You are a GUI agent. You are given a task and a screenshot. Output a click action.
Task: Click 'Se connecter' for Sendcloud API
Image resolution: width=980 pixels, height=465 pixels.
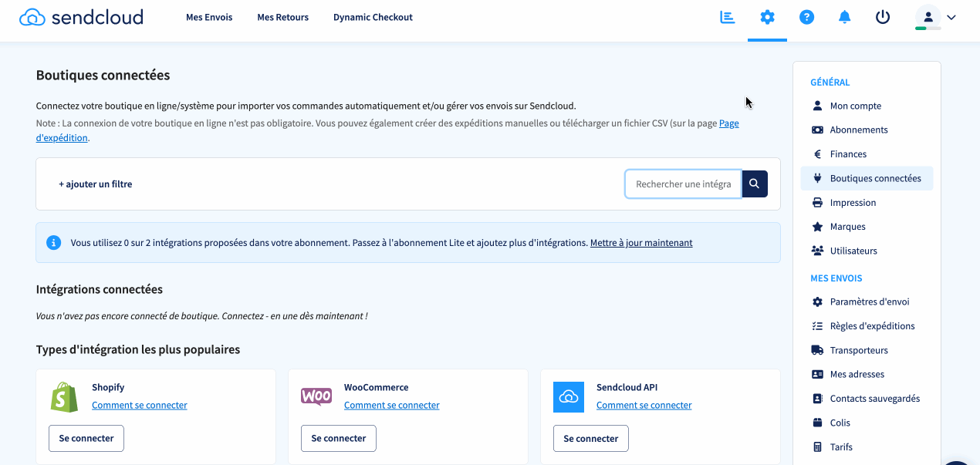[x=591, y=438]
